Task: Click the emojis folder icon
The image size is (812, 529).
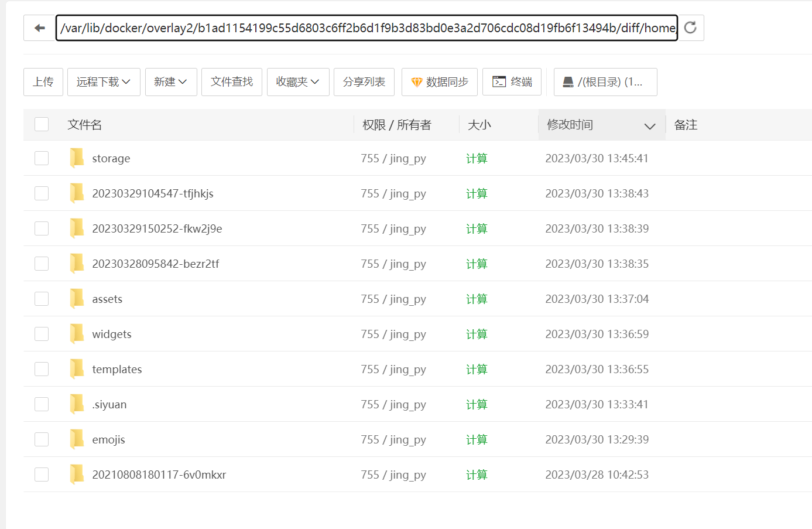Action: 77,439
